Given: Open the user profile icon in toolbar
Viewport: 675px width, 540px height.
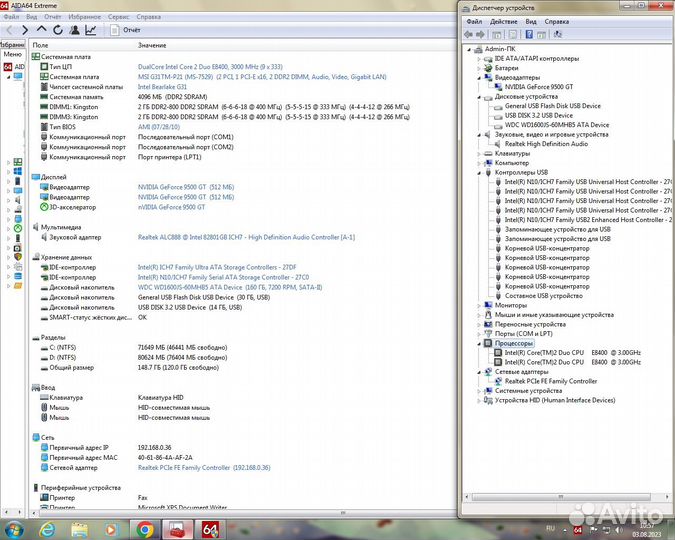Looking at the screenshot, I should (74, 30).
